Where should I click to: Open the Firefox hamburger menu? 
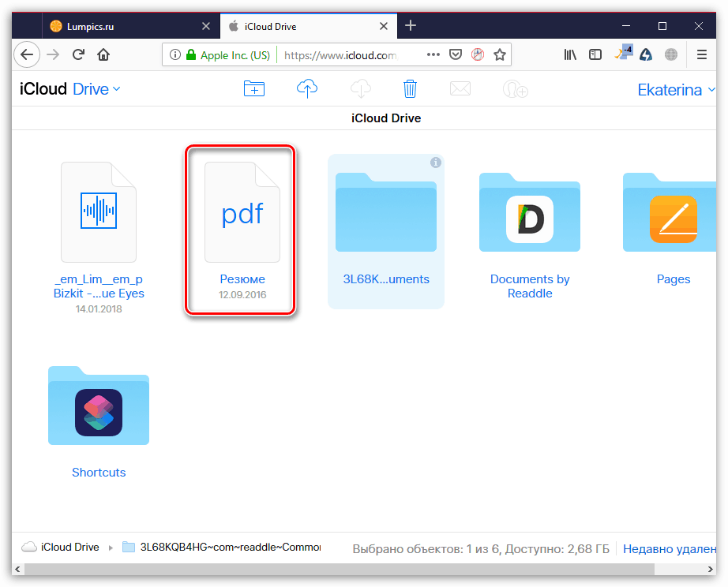pyautogui.click(x=701, y=54)
